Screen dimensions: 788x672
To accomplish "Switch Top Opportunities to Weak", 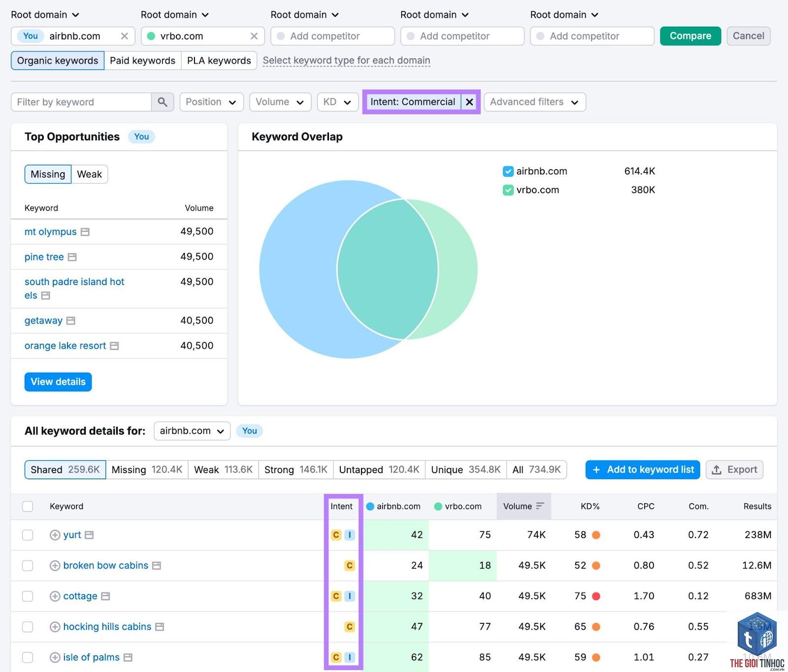I will [90, 174].
